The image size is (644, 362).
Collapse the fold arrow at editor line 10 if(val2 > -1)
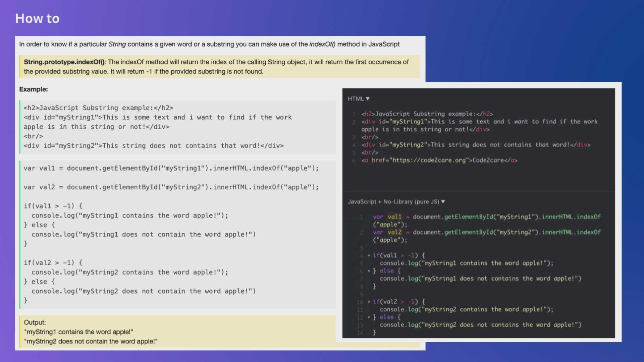pos(369,302)
